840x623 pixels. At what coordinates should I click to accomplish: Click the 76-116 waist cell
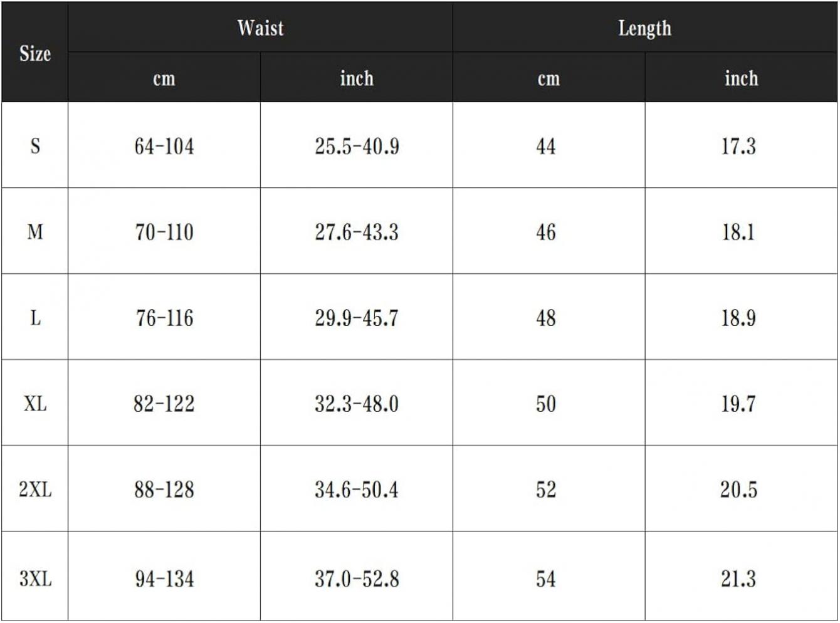(x=164, y=318)
